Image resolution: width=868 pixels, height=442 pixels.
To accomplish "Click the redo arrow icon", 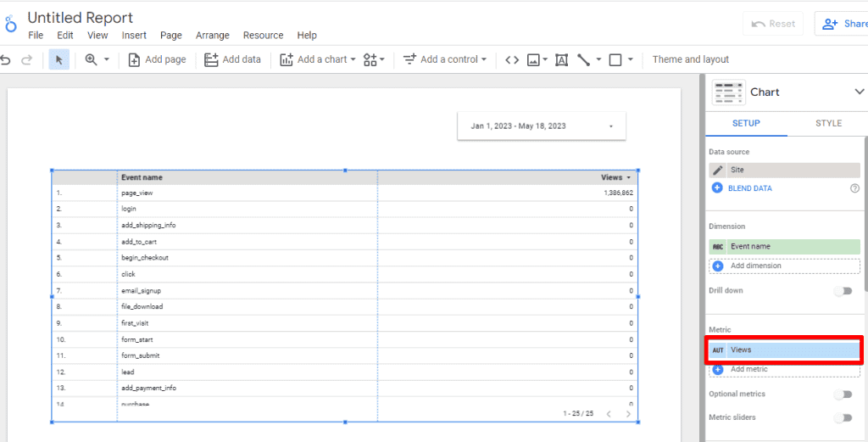I will coord(26,60).
